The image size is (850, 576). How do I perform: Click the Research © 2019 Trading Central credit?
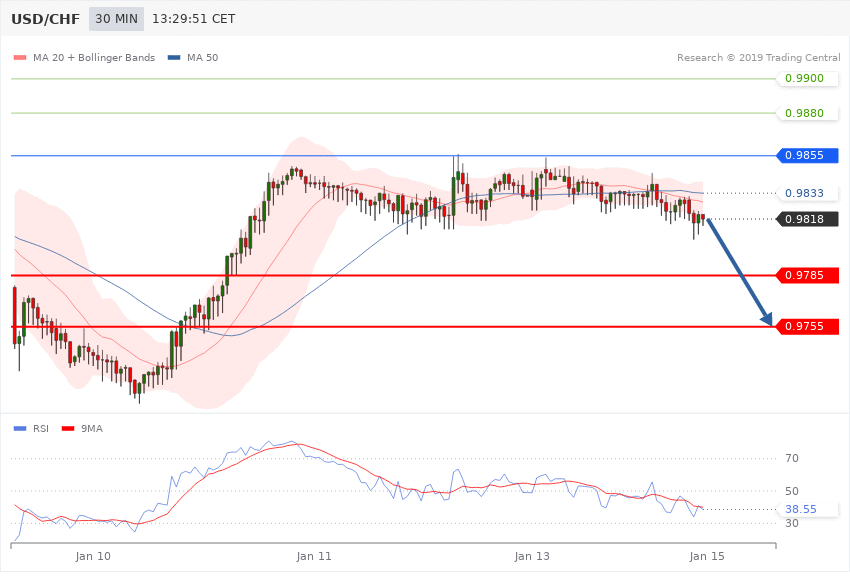(x=758, y=57)
